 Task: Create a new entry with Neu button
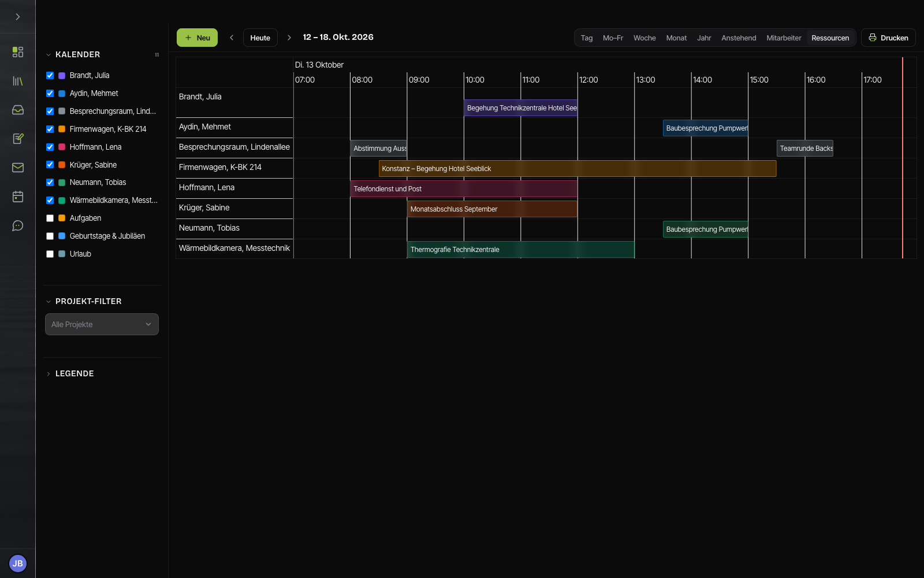tap(197, 38)
